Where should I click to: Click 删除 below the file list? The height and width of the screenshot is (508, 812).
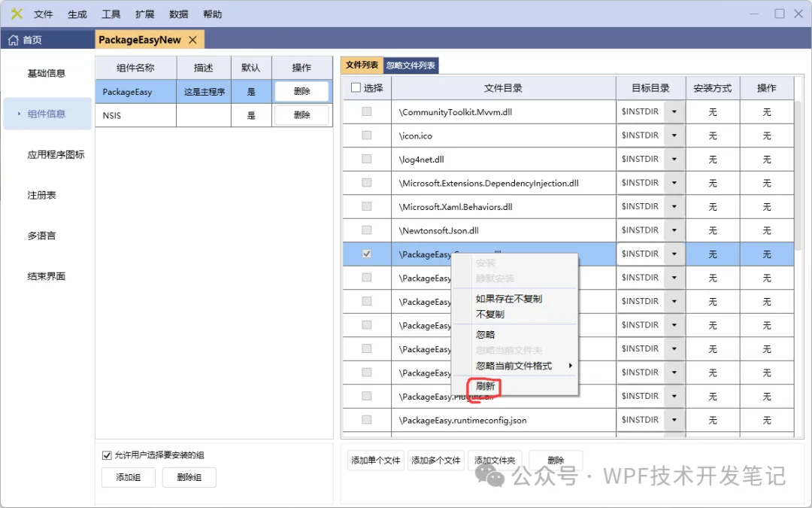(x=556, y=461)
